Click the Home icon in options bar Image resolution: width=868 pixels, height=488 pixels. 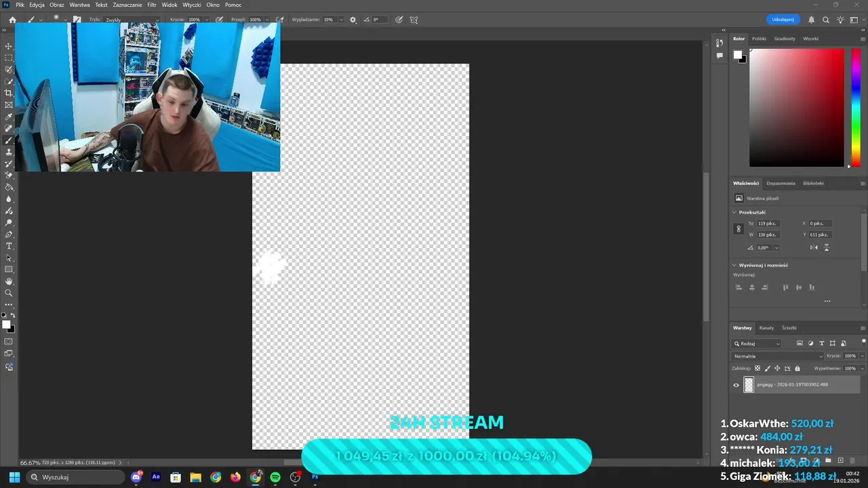tap(12, 20)
